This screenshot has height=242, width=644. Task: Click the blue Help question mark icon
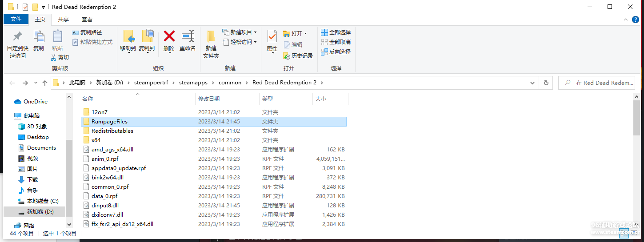(636, 20)
